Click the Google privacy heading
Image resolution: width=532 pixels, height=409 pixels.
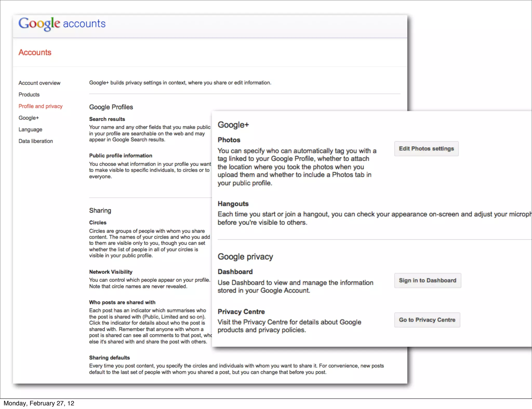tap(245, 257)
